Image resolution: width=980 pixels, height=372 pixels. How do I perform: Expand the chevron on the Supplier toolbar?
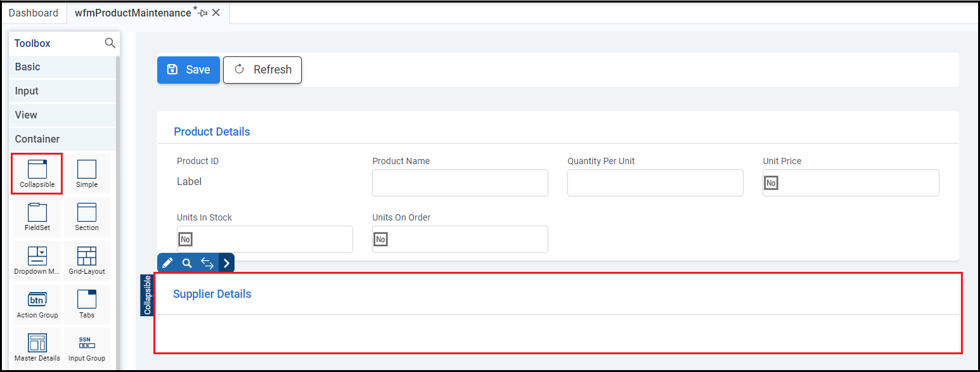pyautogui.click(x=227, y=263)
